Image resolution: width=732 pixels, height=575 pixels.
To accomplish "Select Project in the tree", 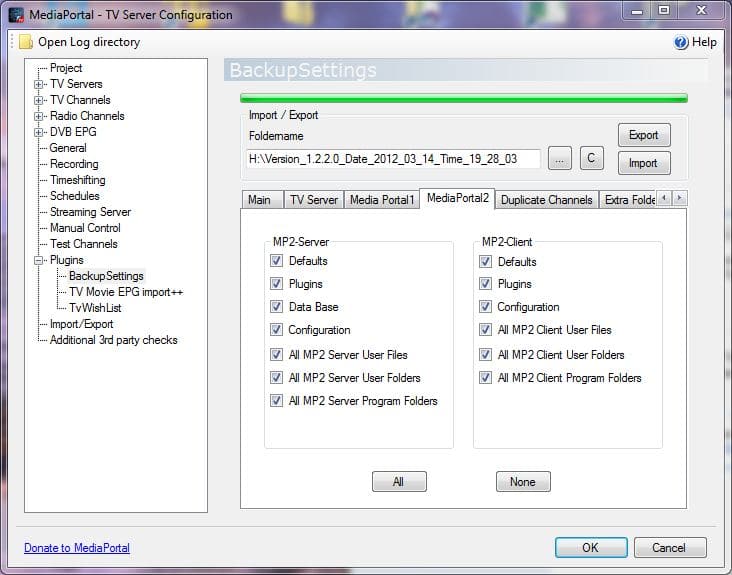I will tap(66, 68).
